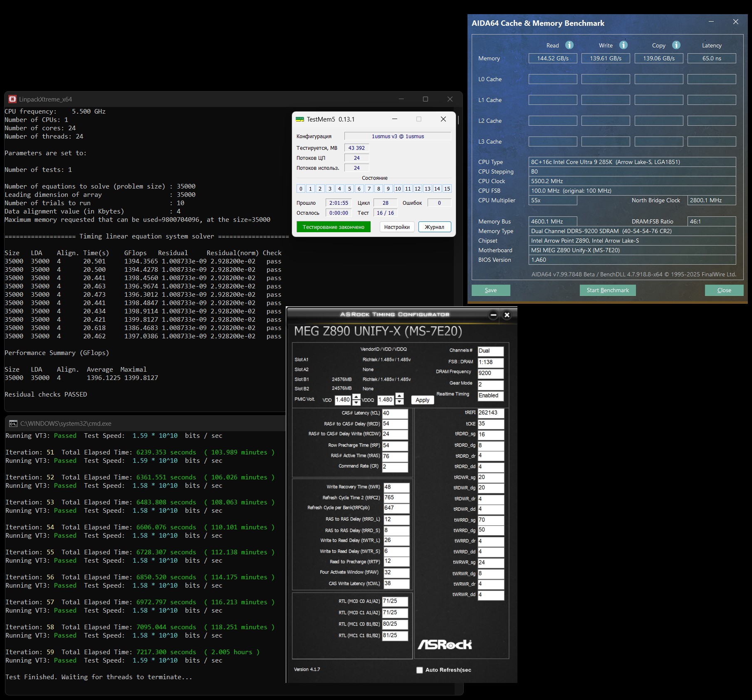Click the tREFI value field

(490, 413)
